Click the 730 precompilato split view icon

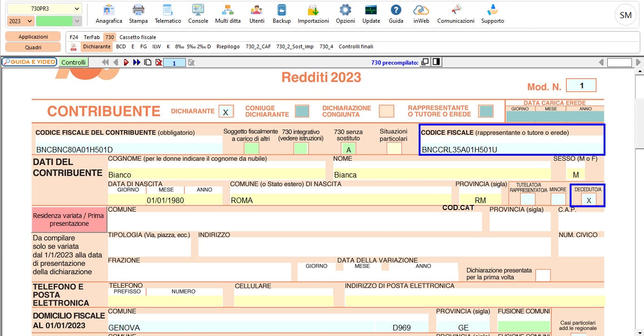pyautogui.click(x=436, y=62)
